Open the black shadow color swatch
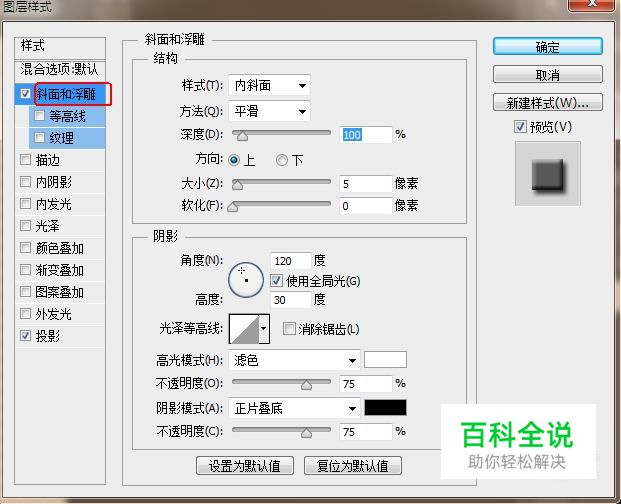Viewport: 621px width, 504px height. point(385,408)
